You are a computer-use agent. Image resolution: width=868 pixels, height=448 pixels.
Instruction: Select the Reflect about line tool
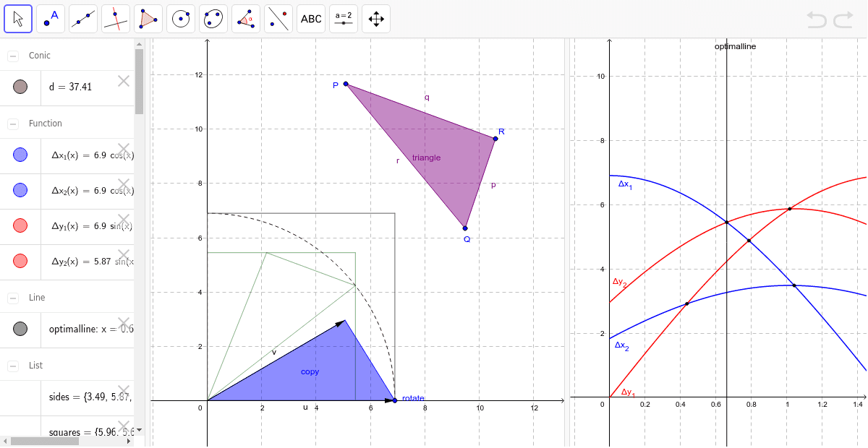click(278, 19)
